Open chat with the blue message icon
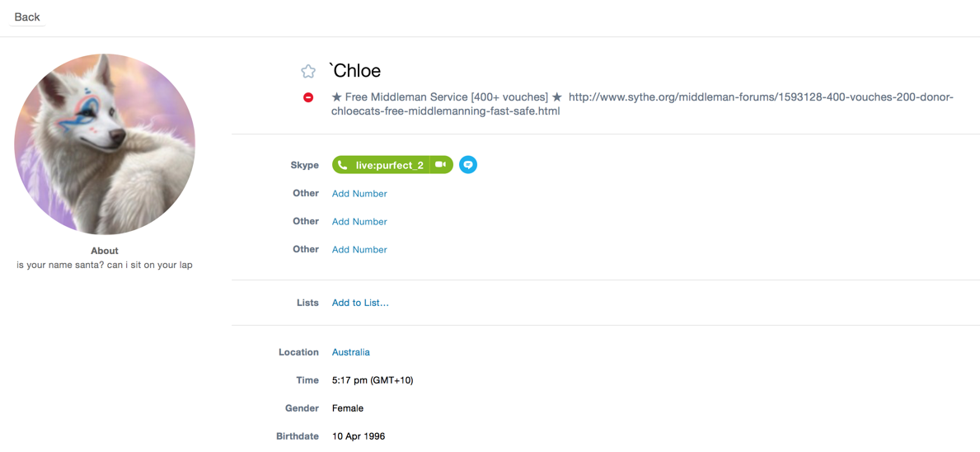This screenshot has width=980, height=452. point(468,165)
